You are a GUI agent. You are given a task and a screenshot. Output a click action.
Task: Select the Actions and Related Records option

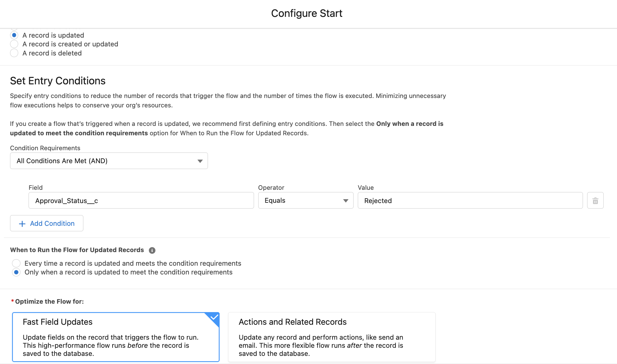pyautogui.click(x=331, y=337)
